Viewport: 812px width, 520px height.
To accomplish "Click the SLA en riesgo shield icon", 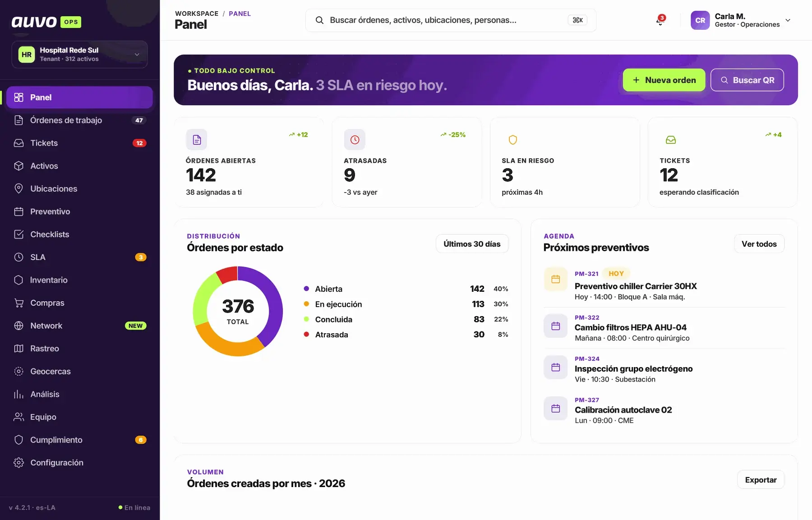I will point(512,140).
